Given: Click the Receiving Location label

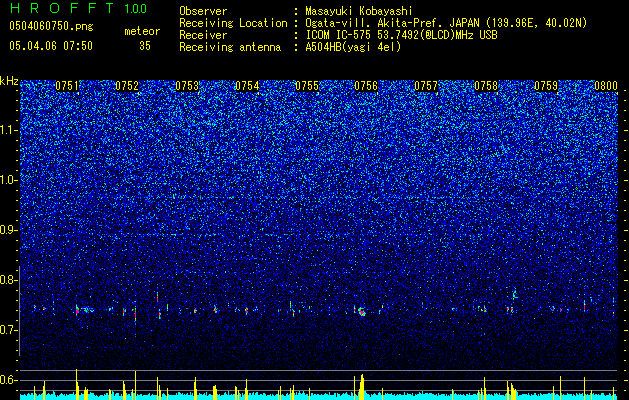Looking at the screenshot, I should tap(233, 23).
